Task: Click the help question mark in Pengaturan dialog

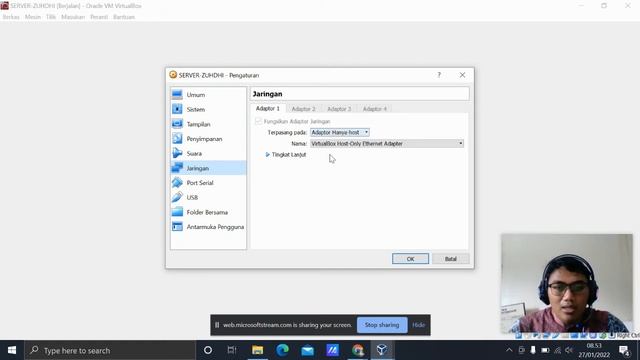Action: pyautogui.click(x=439, y=75)
